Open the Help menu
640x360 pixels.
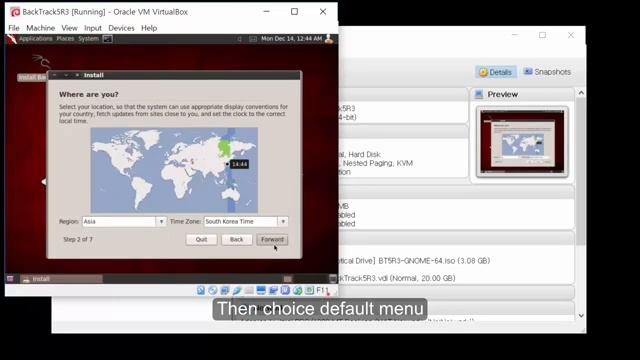[149, 28]
